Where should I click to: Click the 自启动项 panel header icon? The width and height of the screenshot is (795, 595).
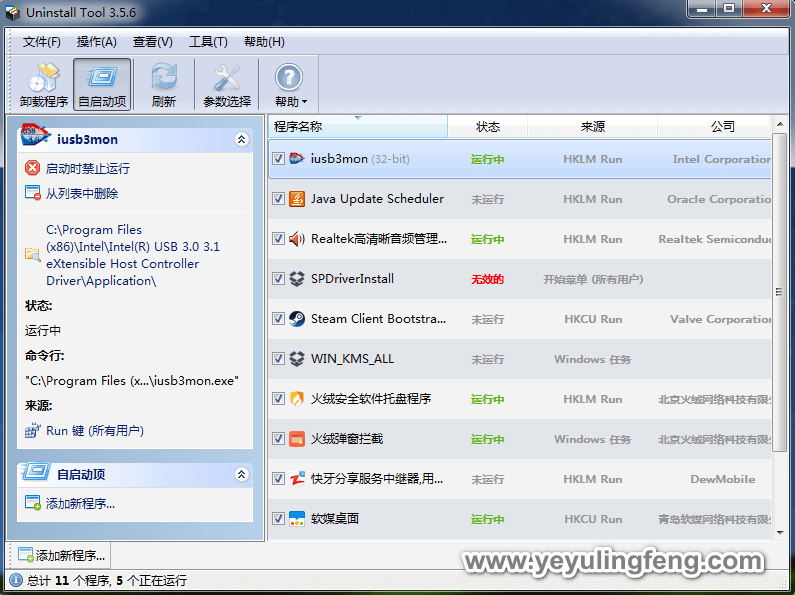[35, 472]
